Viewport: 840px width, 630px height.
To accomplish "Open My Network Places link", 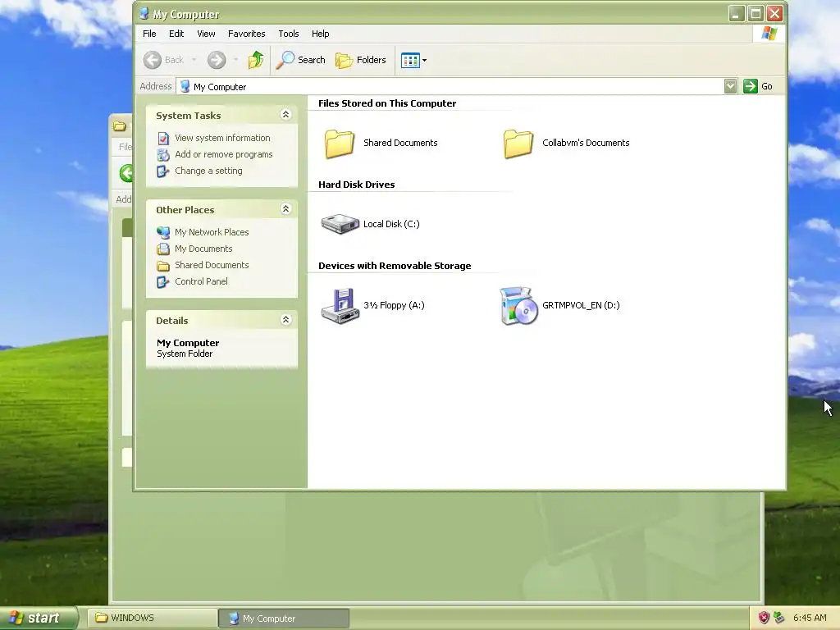I will tap(212, 232).
